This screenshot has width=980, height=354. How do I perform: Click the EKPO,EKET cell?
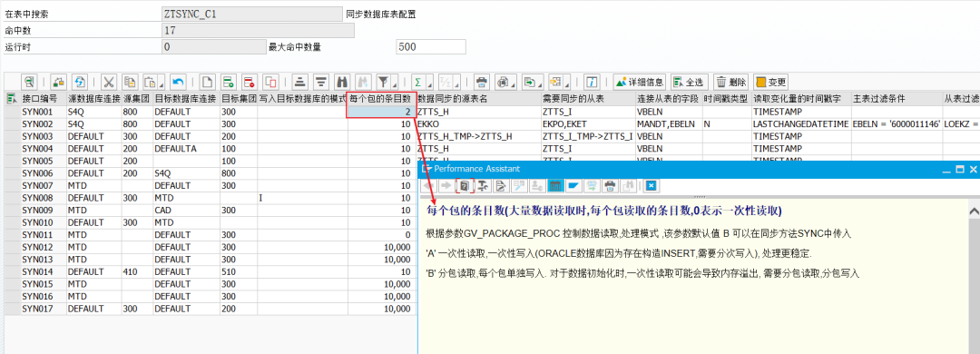pos(587,123)
